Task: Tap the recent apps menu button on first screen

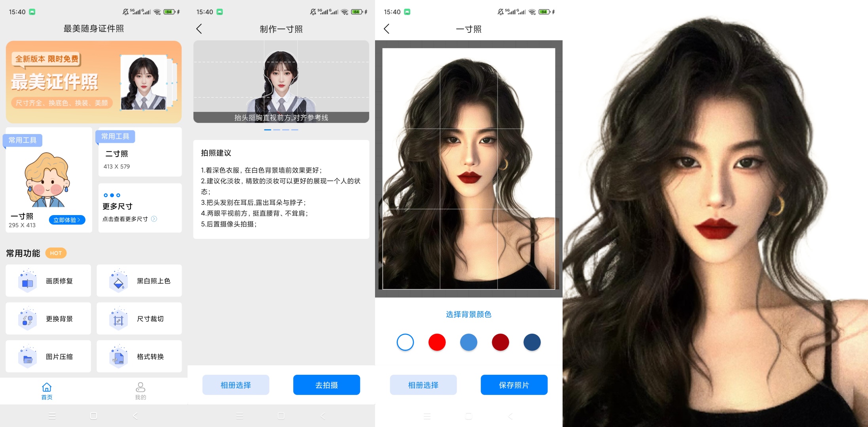Action: click(52, 416)
